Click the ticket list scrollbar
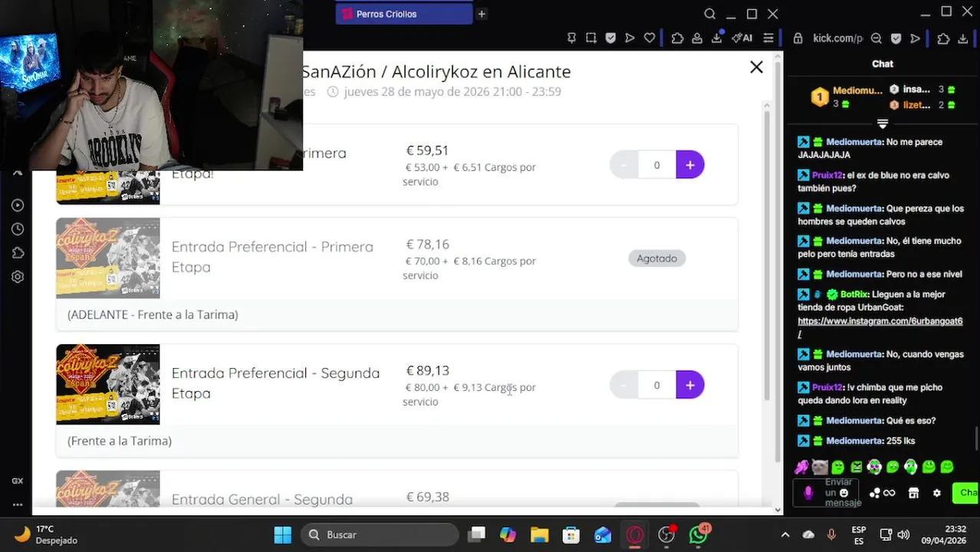Image resolution: width=980 pixels, height=552 pixels. click(766, 257)
